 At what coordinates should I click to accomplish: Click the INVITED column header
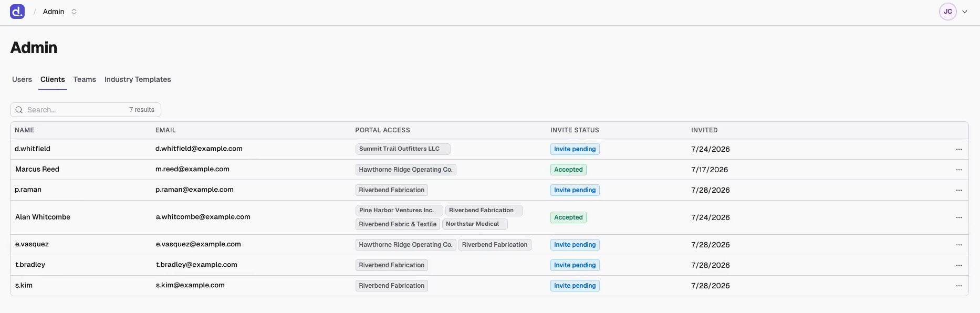click(704, 130)
